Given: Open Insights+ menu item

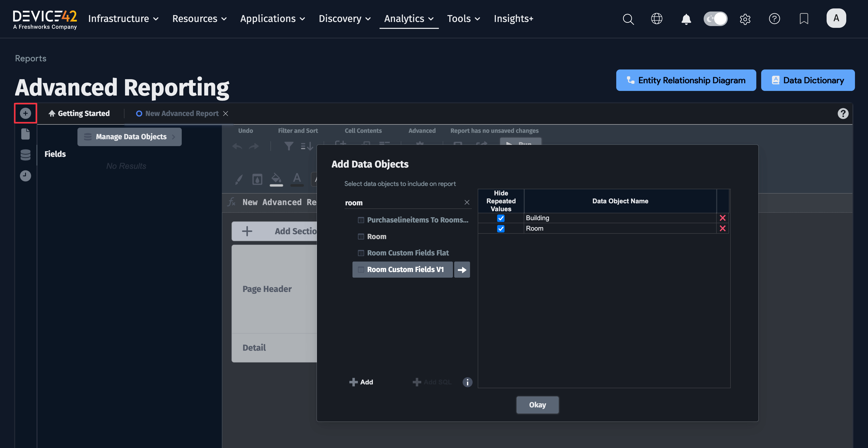Looking at the screenshot, I should [x=513, y=19].
